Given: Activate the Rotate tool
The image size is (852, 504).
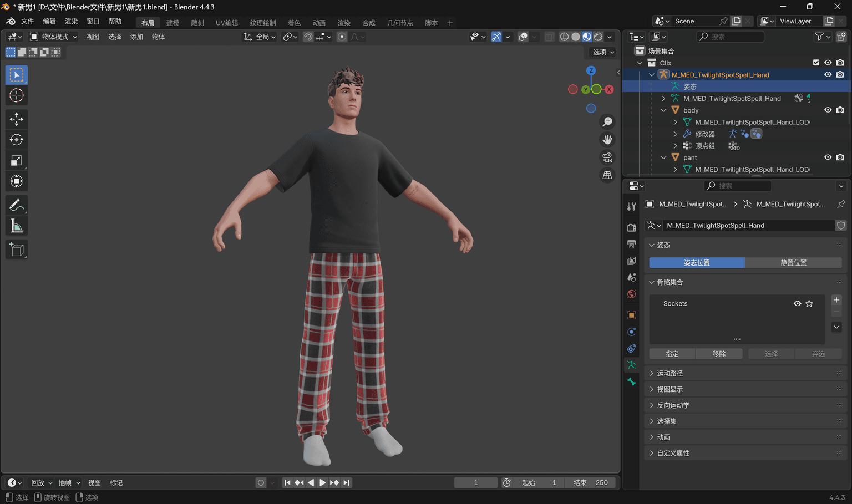Looking at the screenshot, I should pos(17,140).
